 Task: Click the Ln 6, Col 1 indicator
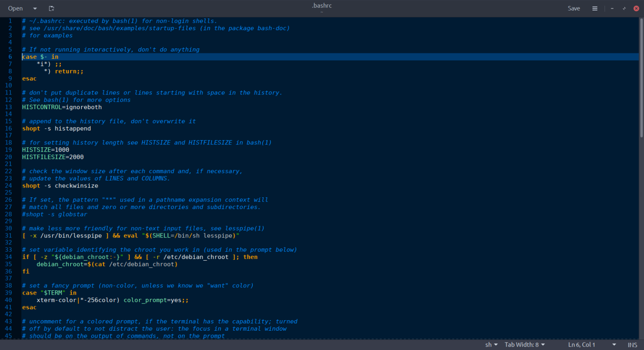(x=582, y=345)
